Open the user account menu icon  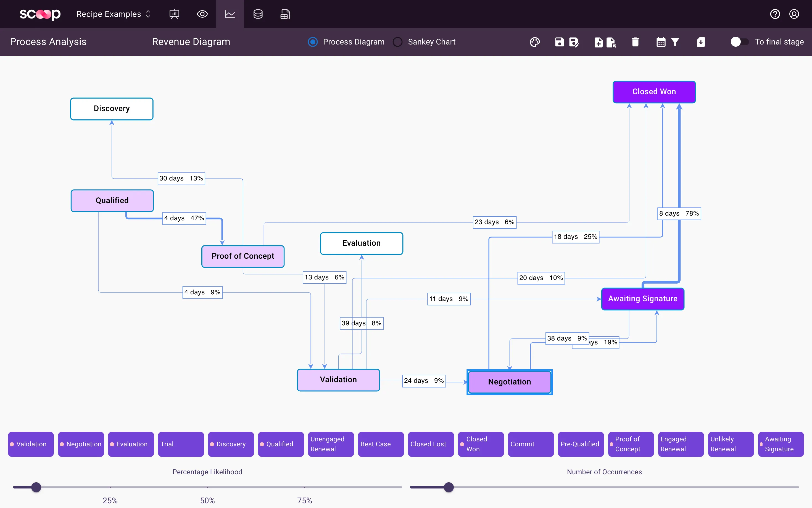[794, 14]
